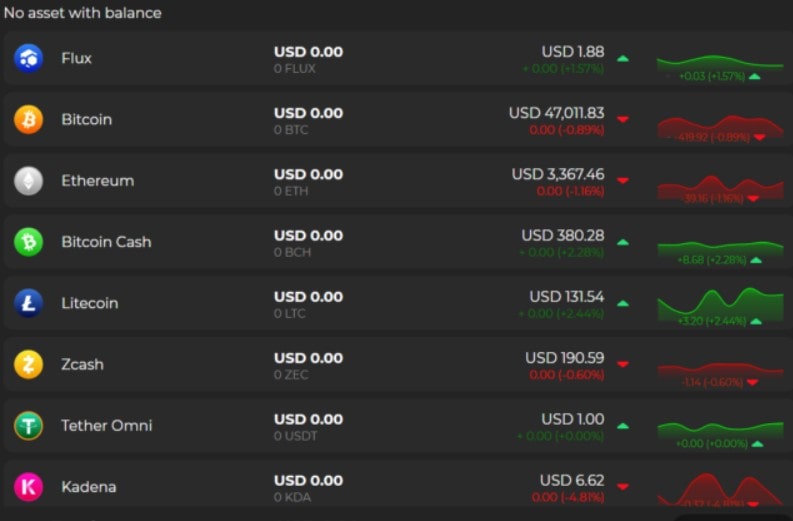The width and height of the screenshot is (793, 521).
Task: Select the Tether Omni USD 0.00 balance
Action: tap(308, 419)
